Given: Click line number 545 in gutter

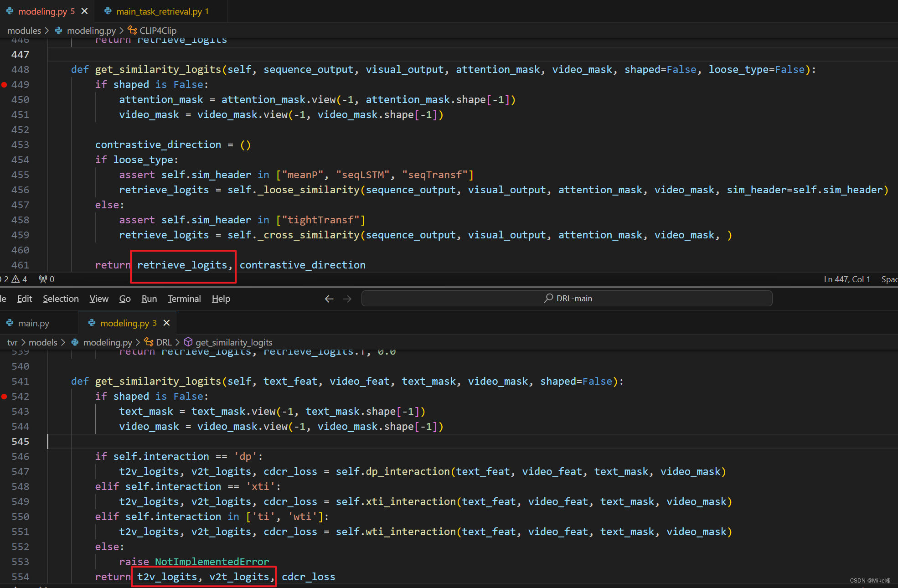Looking at the screenshot, I should coord(20,442).
